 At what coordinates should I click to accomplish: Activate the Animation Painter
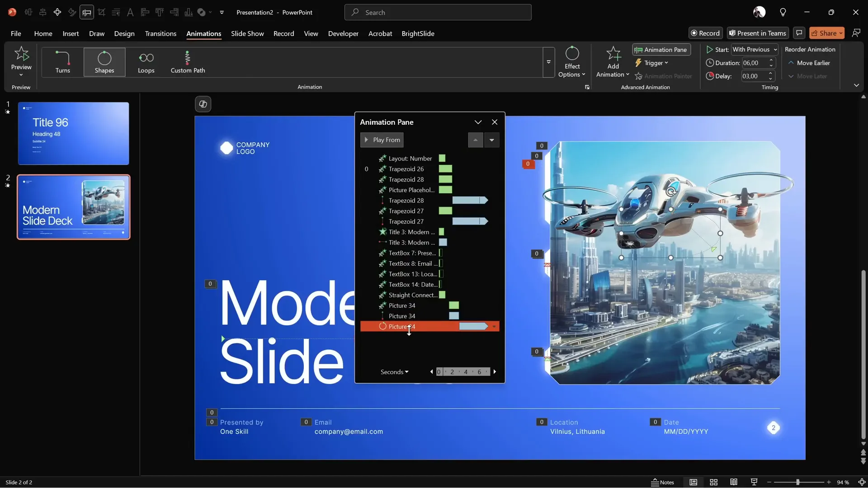(664, 76)
